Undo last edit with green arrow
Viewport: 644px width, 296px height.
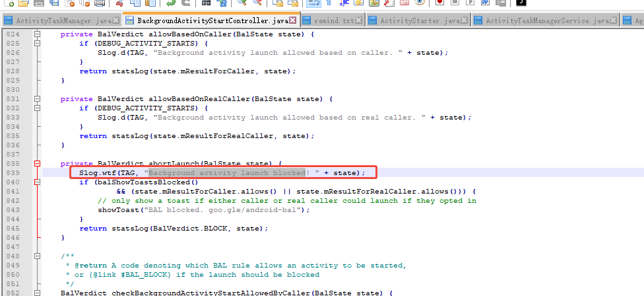pyautogui.click(x=171, y=3)
